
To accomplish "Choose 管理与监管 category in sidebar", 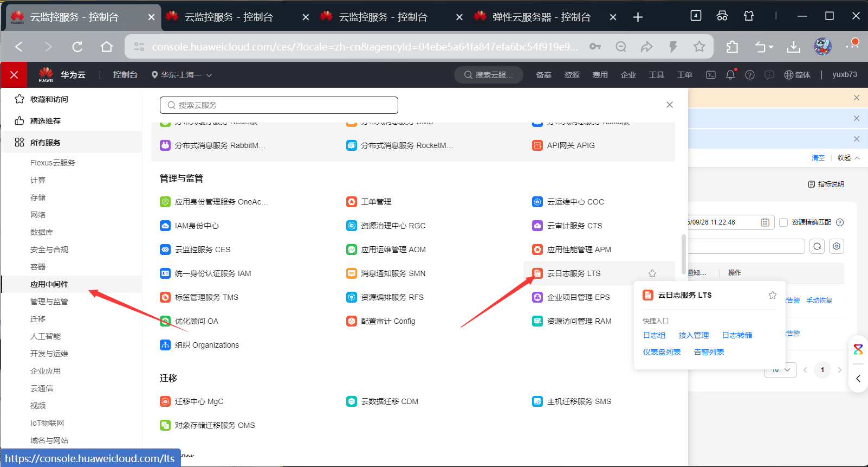I will tap(49, 302).
